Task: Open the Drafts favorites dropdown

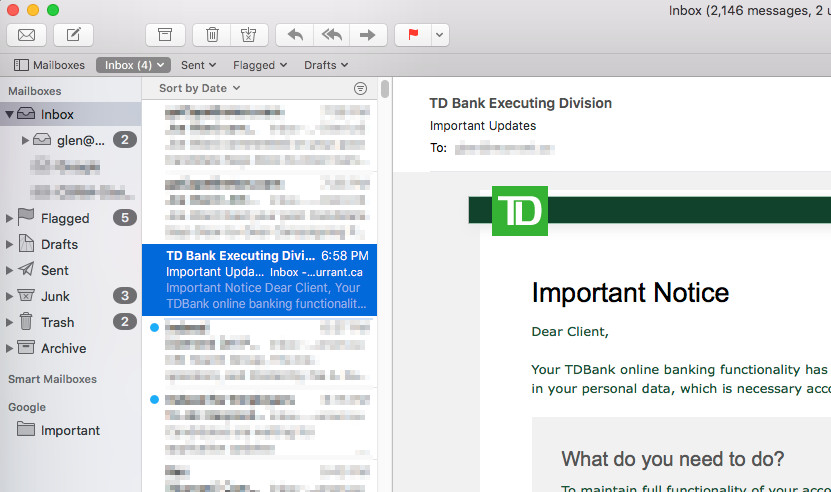Action: [326, 65]
